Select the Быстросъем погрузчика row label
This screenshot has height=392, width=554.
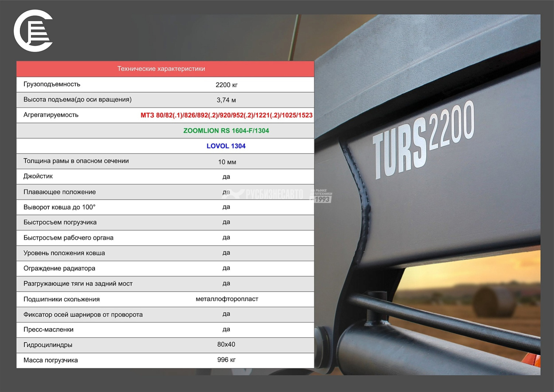[x=60, y=223]
